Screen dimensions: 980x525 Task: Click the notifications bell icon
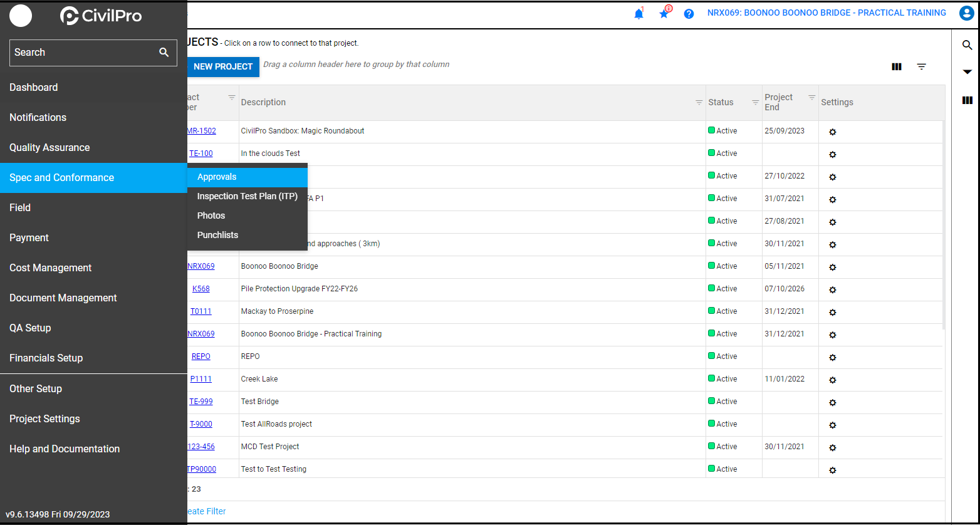pyautogui.click(x=639, y=14)
